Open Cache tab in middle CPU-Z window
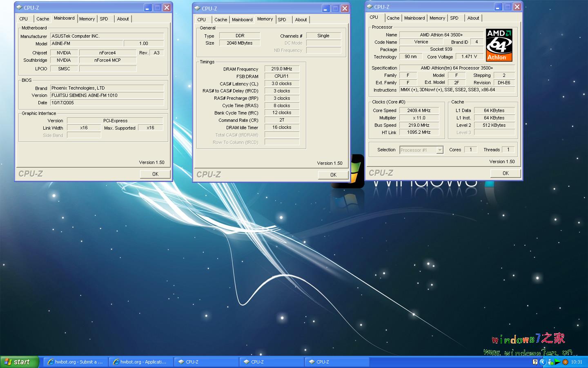Screen dimensions: 588x368 pos(221,20)
